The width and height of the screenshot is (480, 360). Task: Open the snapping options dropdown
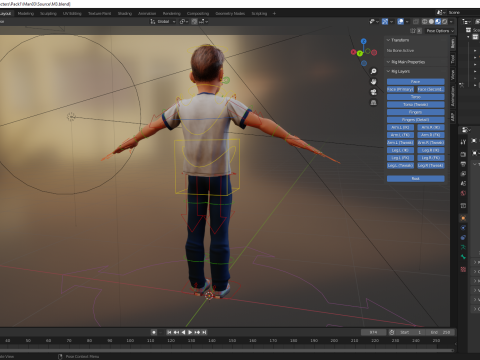pos(204,22)
